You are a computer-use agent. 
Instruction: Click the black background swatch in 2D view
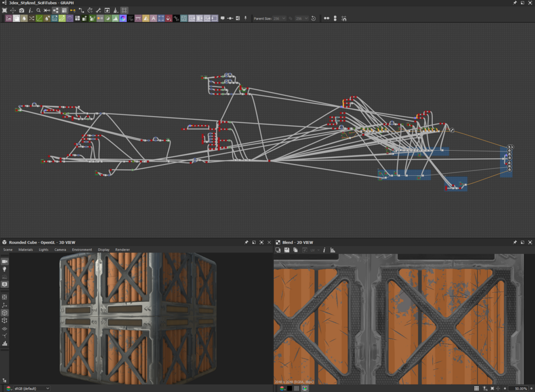click(x=290, y=388)
